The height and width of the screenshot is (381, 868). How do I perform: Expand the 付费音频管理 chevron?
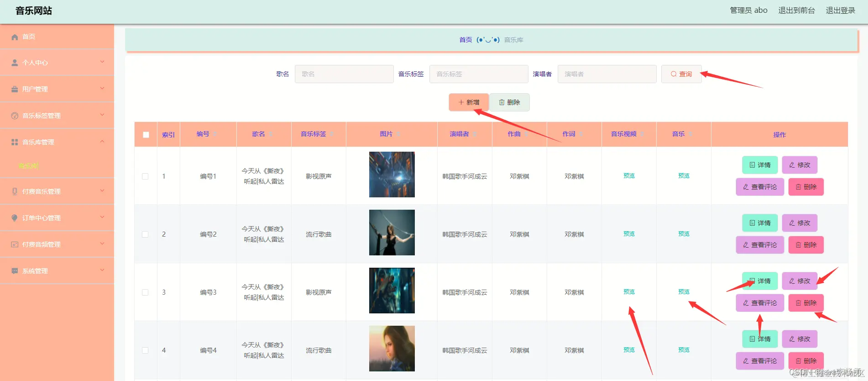click(x=102, y=243)
